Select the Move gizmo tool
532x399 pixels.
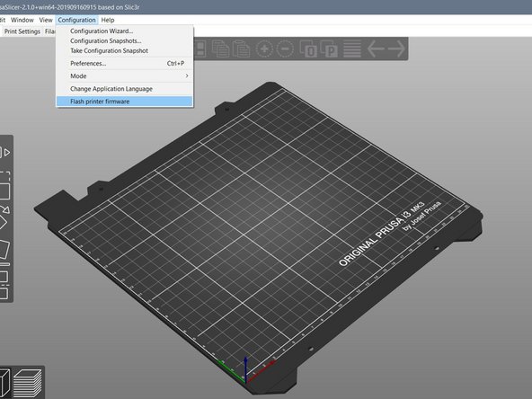(4, 153)
